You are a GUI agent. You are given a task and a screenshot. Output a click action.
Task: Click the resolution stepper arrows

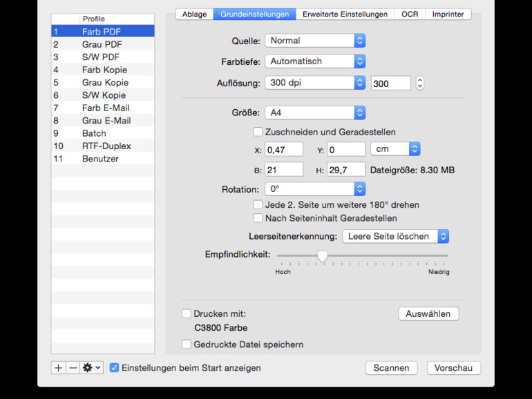420,83
